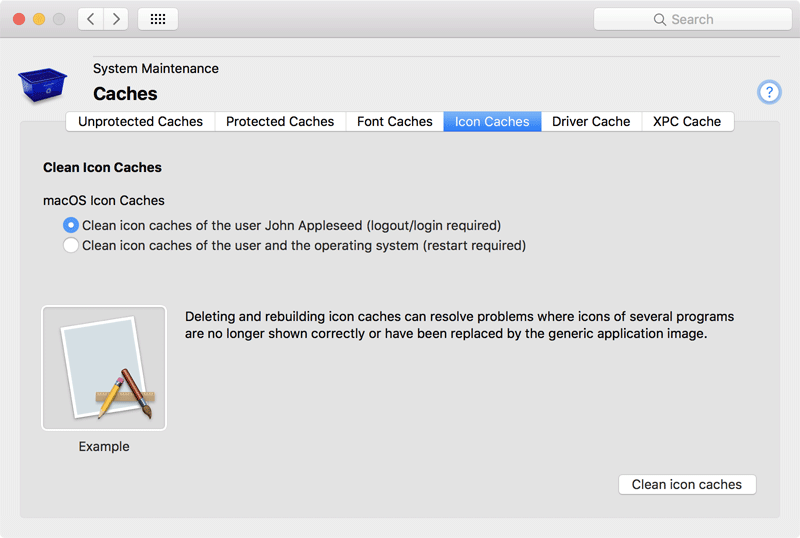Go back with the left chevron

pos(90,19)
